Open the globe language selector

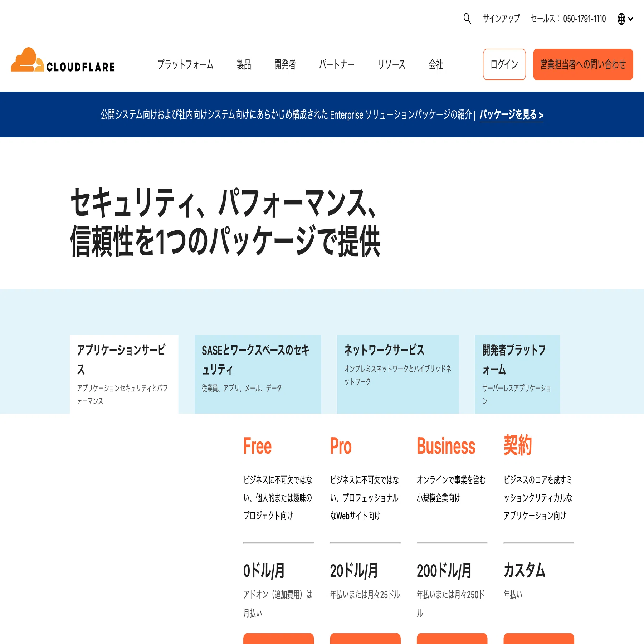[625, 19]
